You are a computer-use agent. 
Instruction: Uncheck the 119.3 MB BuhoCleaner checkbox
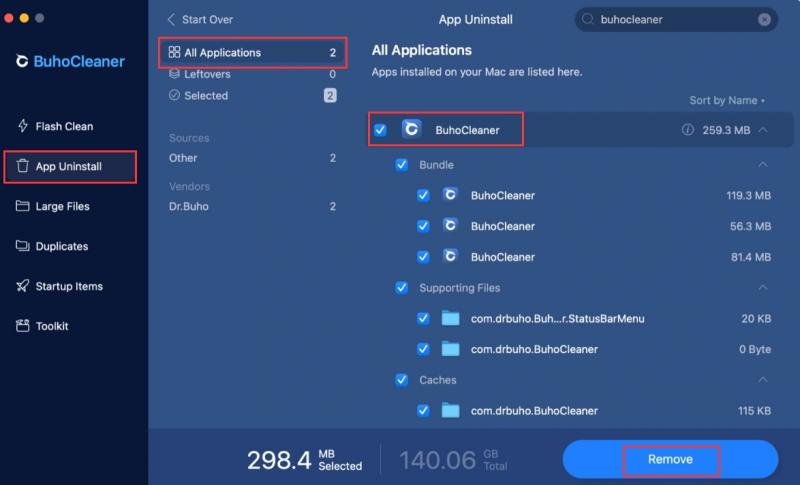[x=423, y=195]
